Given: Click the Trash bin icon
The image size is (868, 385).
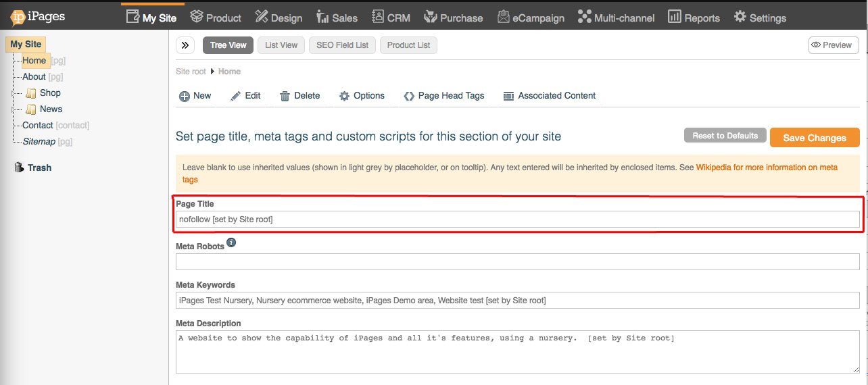Looking at the screenshot, I should tap(19, 168).
